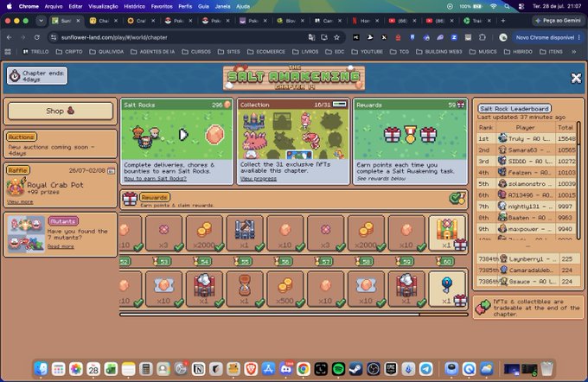Image resolution: width=588 pixels, height=382 pixels.
Task: Open the ECOMMERCE bookmarks folder
Action: (x=266, y=52)
